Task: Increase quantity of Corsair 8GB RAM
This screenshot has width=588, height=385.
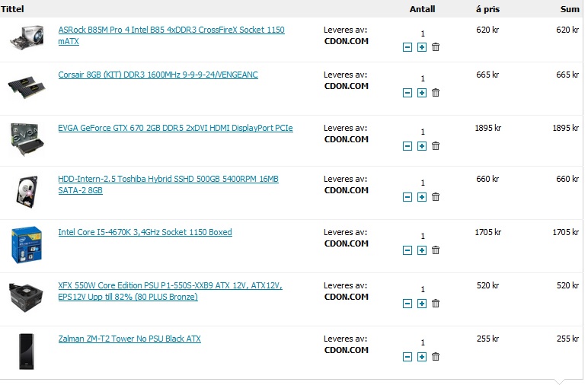Action: [422, 93]
